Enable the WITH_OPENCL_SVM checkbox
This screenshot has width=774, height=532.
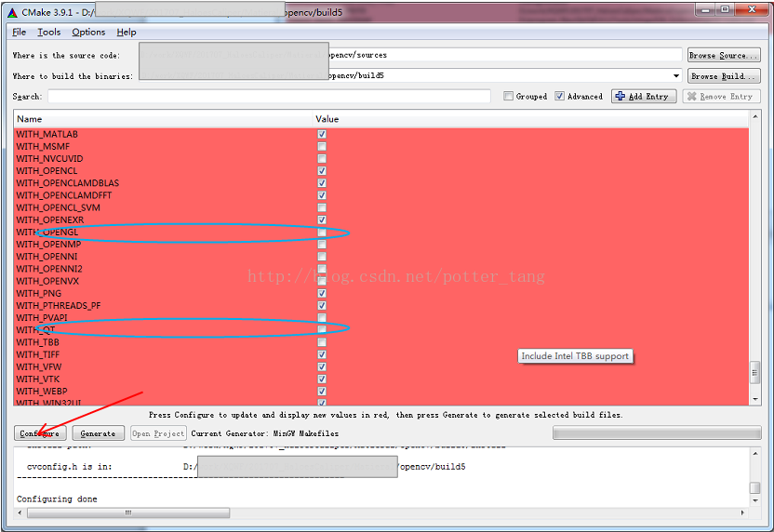click(322, 207)
